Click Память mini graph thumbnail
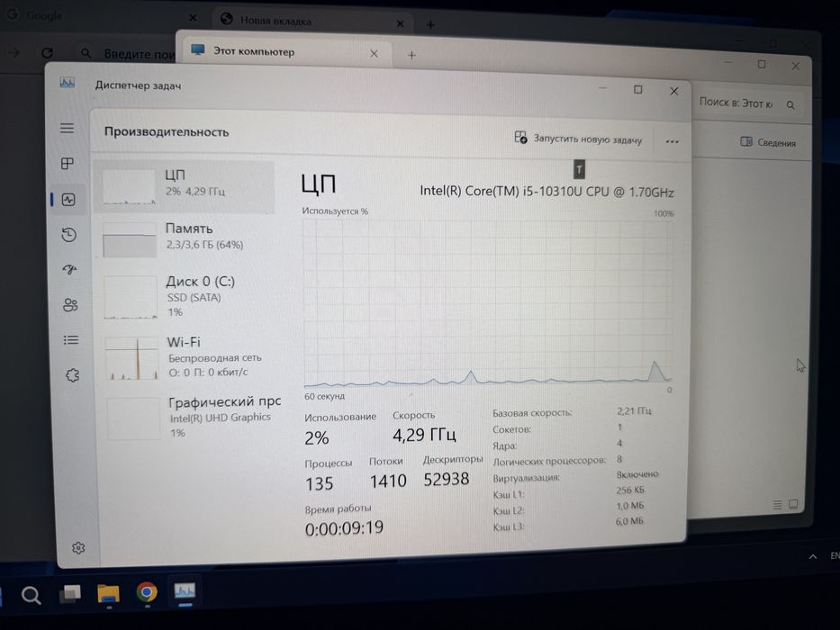 tap(130, 240)
